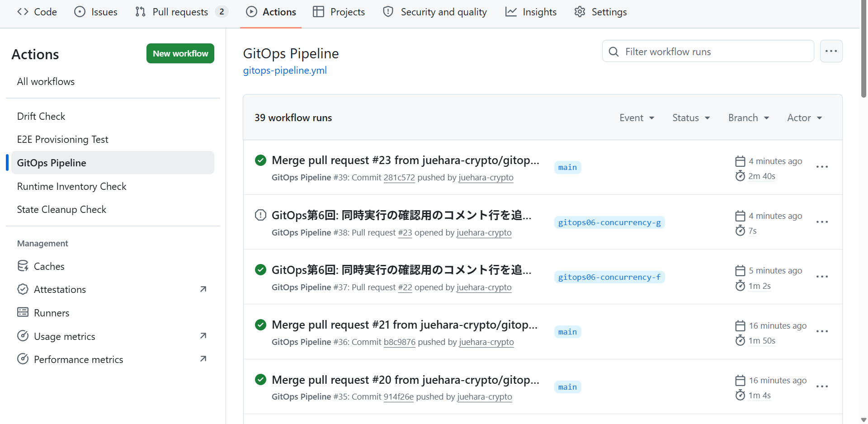Open pull request #22 link in run #37
The height and width of the screenshot is (424, 868).
click(405, 287)
